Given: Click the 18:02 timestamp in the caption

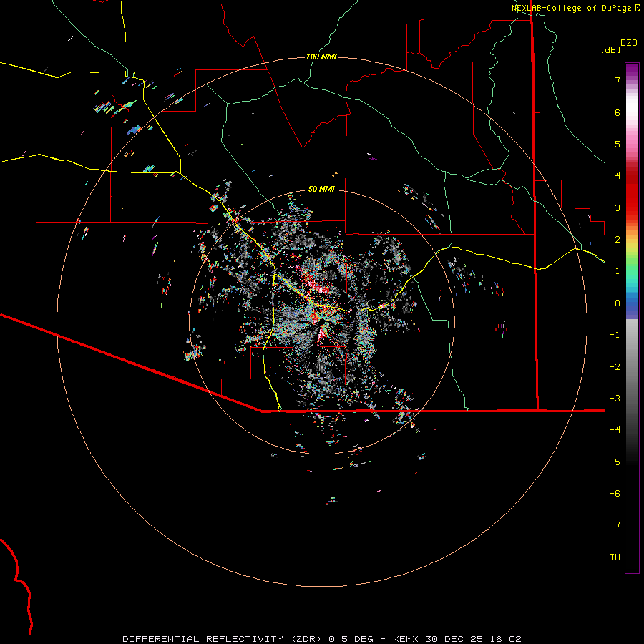Looking at the screenshot, I should pyautogui.click(x=507, y=639).
